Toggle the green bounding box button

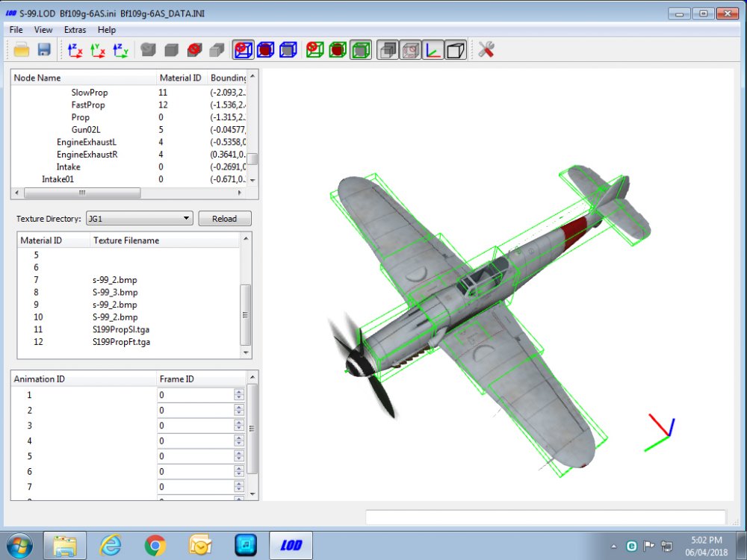pos(361,50)
